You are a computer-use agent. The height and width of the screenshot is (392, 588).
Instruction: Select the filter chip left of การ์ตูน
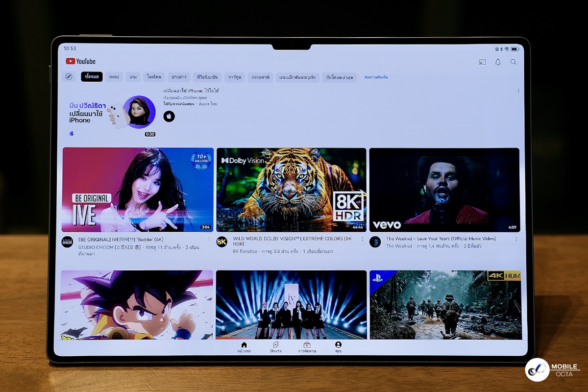click(x=207, y=77)
